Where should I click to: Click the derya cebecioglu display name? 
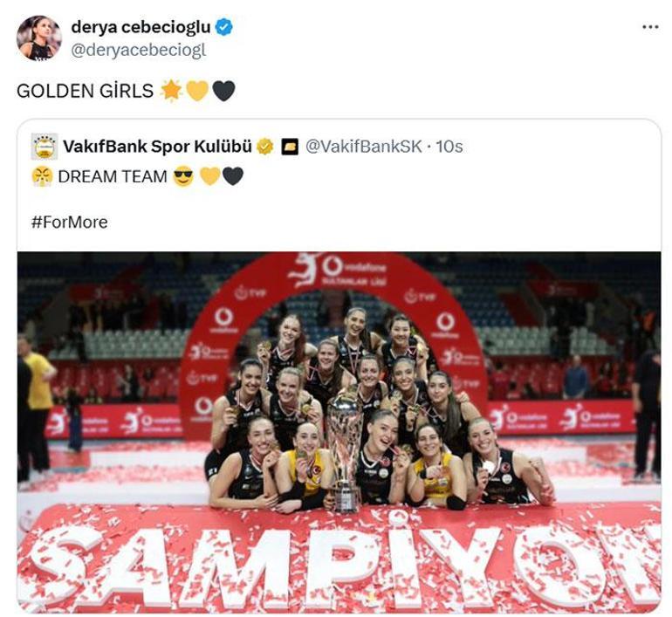point(141,27)
